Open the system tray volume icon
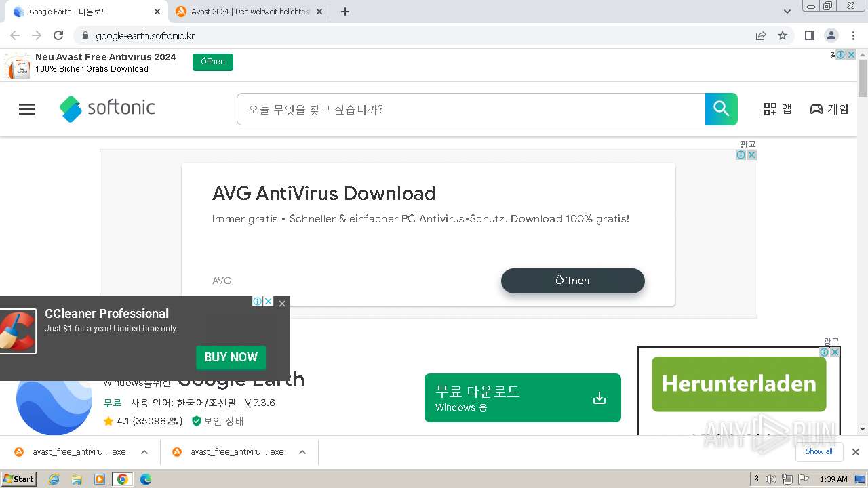 pyautogui.click(x=771, y=479)
